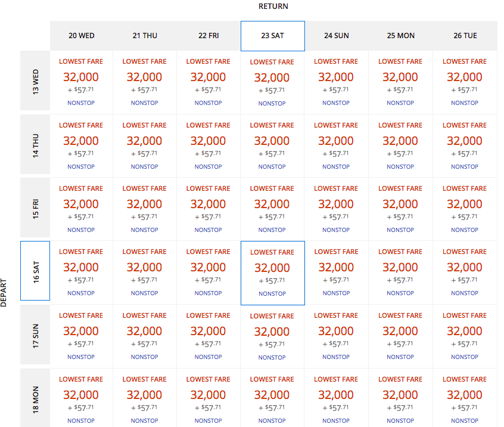Select the 14 THU depart row header
Screen dimensions: 504x427
(x=35, y=145)
